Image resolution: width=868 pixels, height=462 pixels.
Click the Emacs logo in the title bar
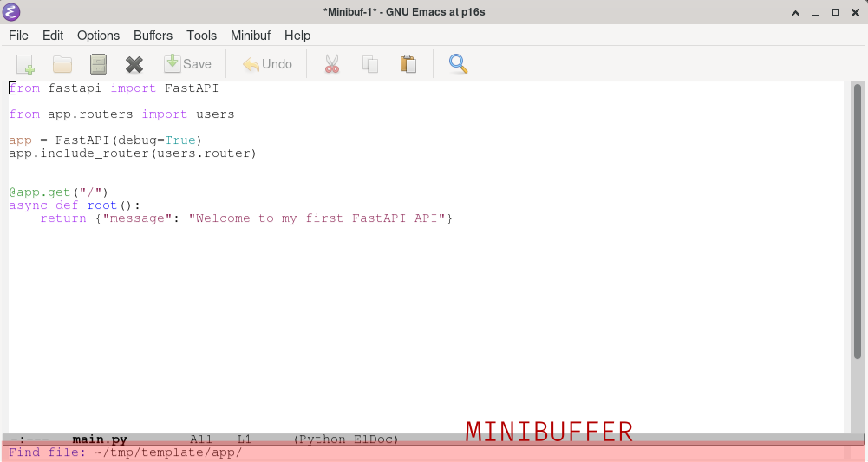pyautogui.click(x=11, y=11)
